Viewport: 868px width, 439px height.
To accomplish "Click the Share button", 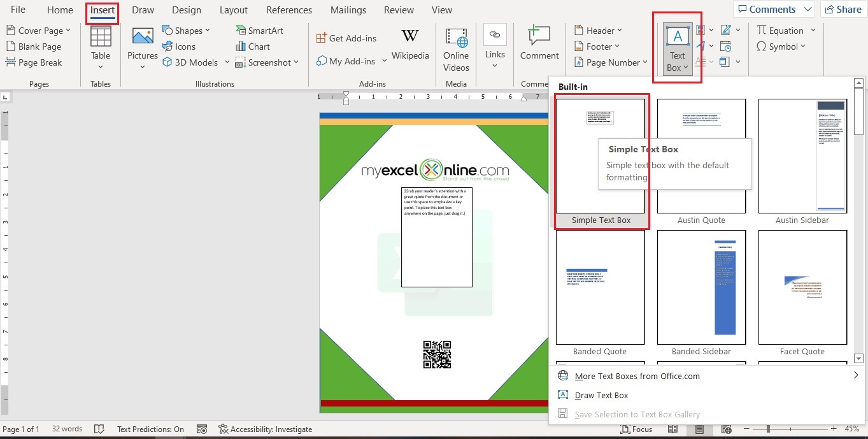I will point(843,9).
